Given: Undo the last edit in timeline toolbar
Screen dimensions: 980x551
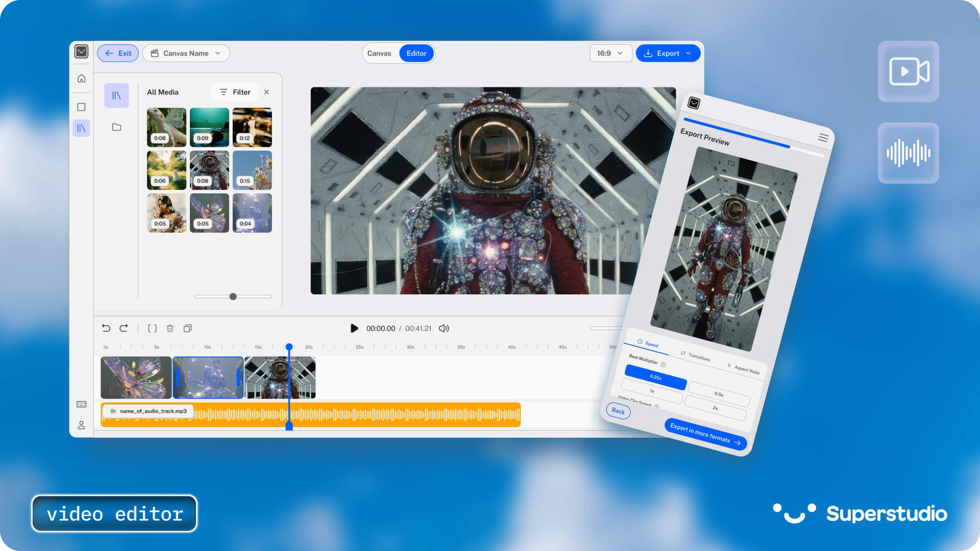Looking at the screenshot, I should (106, 328).
